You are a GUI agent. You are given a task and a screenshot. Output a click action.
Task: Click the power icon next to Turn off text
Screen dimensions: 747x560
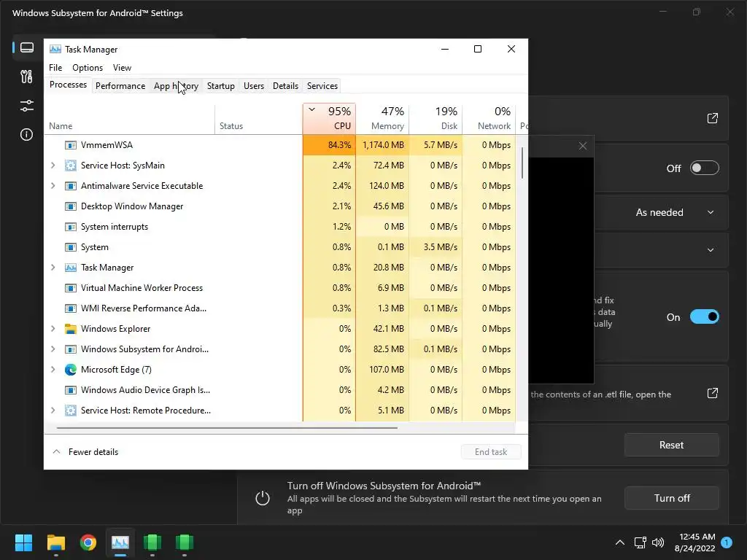(x=263, y=498)
